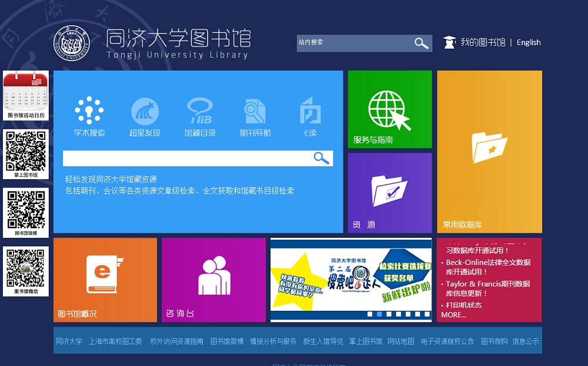Open the 同济大学 footer link
The image size is (588, 366).
tap(69, 341)
